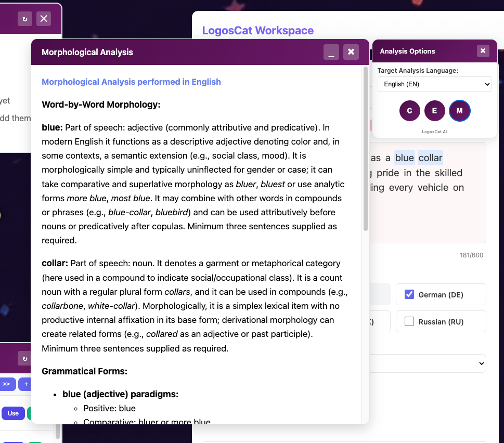Uncheck the German (DE) checkbox

click(409, 295)
